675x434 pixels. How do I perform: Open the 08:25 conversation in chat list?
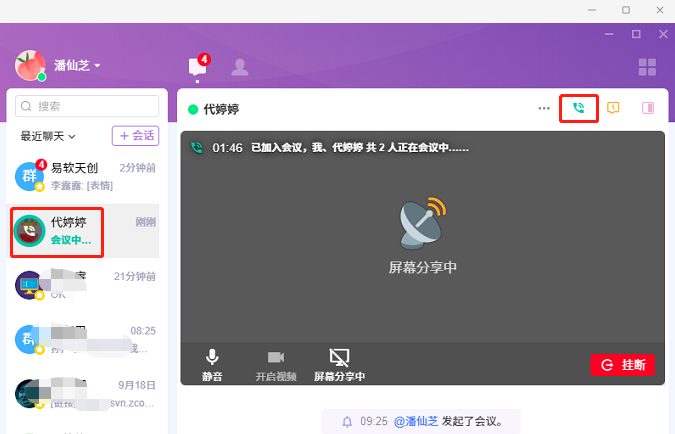coord(86,339)
